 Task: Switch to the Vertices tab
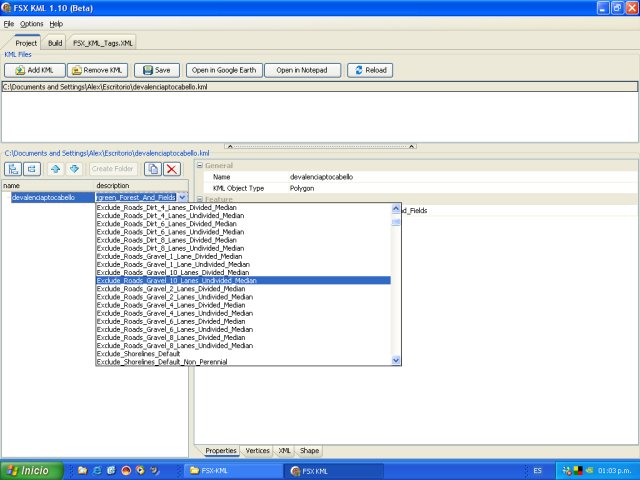257,451
